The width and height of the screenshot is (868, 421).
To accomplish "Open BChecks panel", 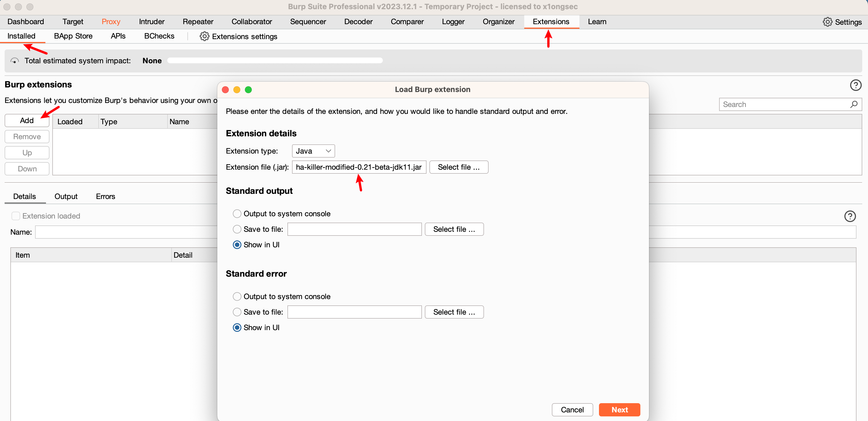I will click(x=159, y=37).
